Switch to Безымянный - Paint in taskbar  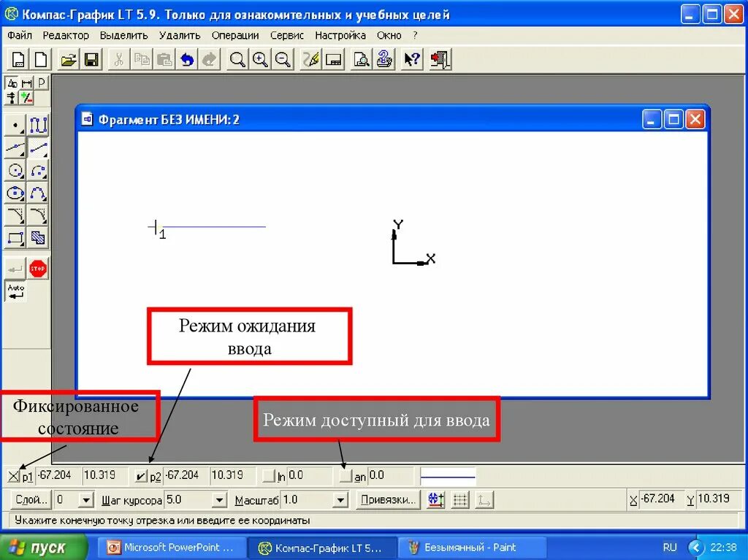[x=471, y=548]
